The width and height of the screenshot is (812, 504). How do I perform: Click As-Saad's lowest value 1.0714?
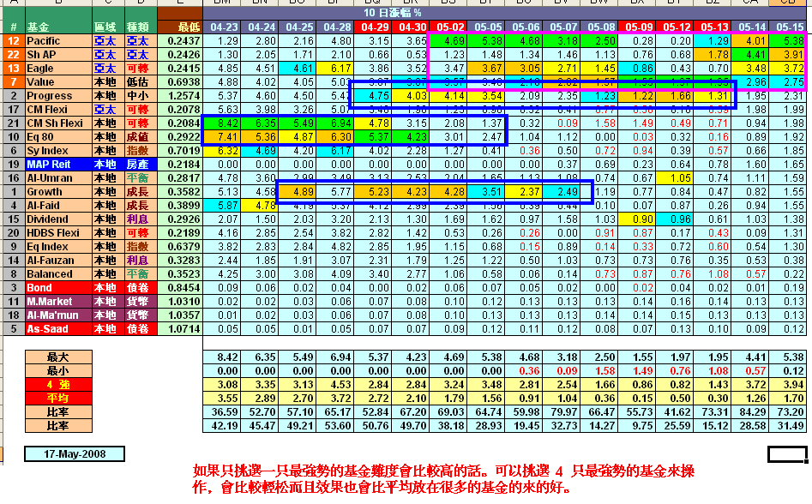point(180,328)
